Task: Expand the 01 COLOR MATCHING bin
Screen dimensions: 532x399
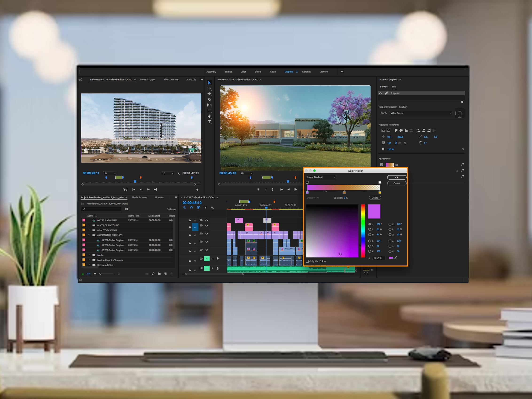Action: (x=89, y=225)
